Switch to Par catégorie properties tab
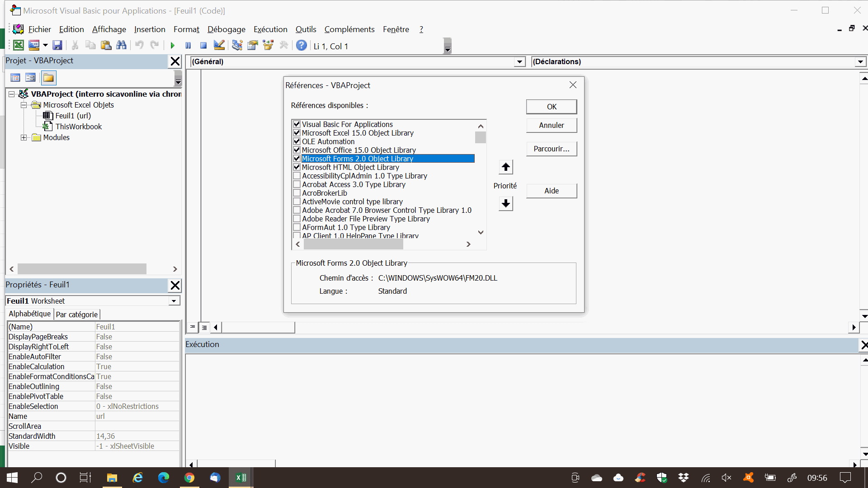This screenshot has height=488, width=868. click(76, 314)
